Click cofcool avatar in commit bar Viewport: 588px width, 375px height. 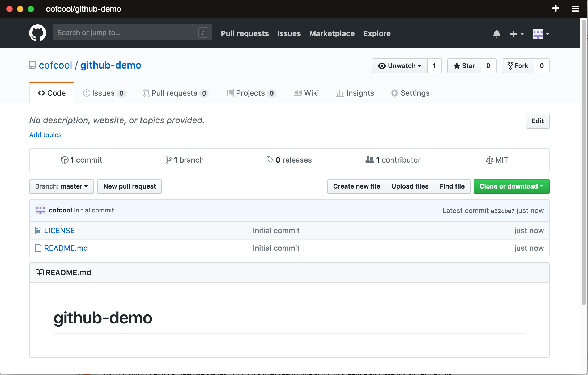click(x=40, y=210)
